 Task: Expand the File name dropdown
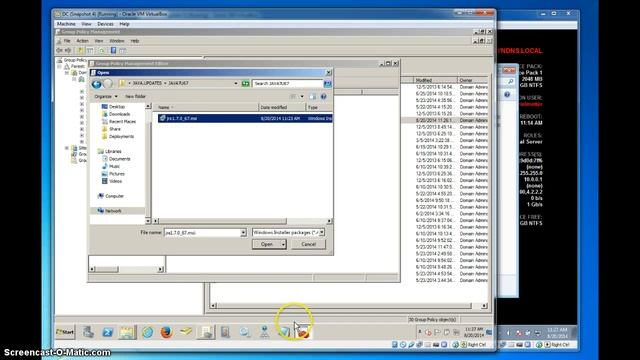(x=243, y=233)
